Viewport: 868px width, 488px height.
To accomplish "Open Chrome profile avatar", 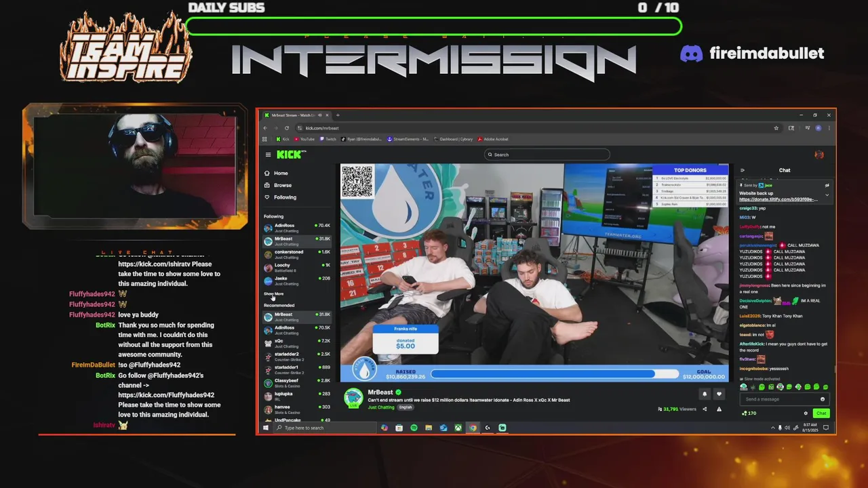I will pos(818,127).
